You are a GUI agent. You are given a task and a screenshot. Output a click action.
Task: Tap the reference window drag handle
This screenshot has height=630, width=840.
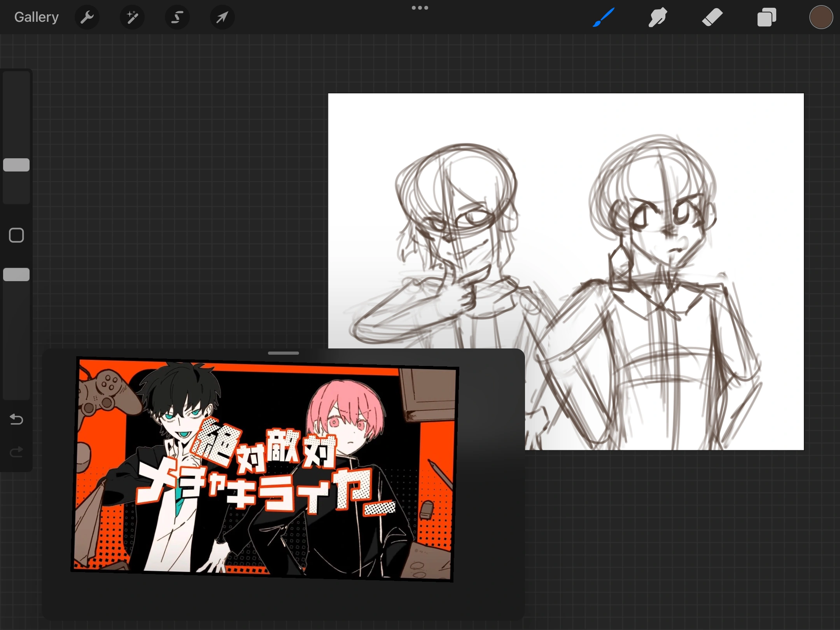click(283, 353)
